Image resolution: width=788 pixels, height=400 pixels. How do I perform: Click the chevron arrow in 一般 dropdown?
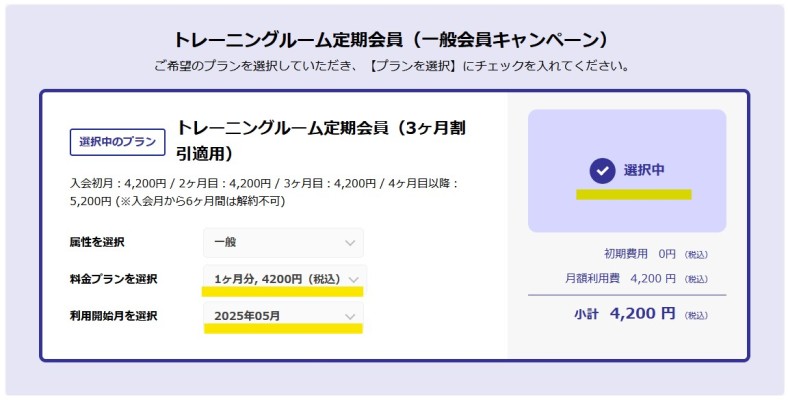coord(350,243)
